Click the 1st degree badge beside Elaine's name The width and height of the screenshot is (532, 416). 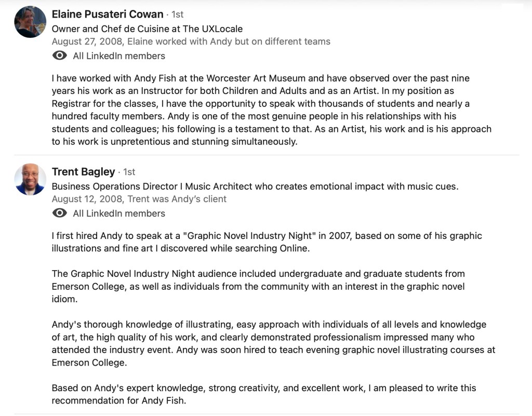point(177,15)
